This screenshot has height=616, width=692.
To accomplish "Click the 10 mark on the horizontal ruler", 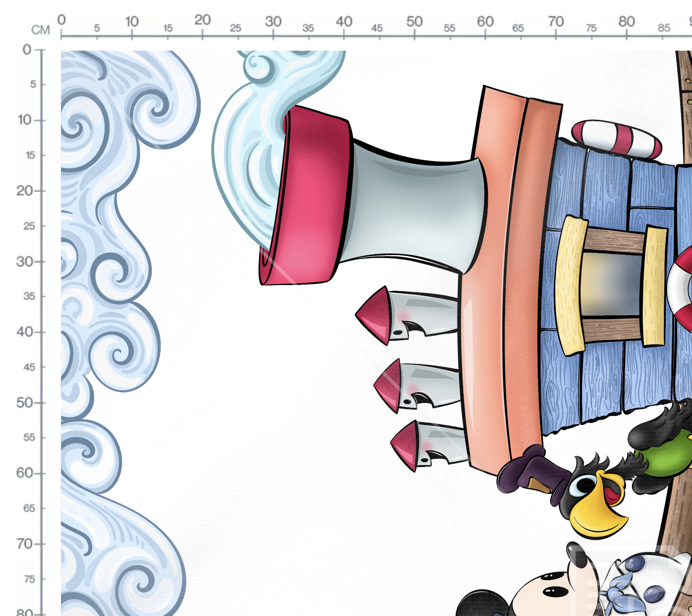I will [x=132, y=21].
